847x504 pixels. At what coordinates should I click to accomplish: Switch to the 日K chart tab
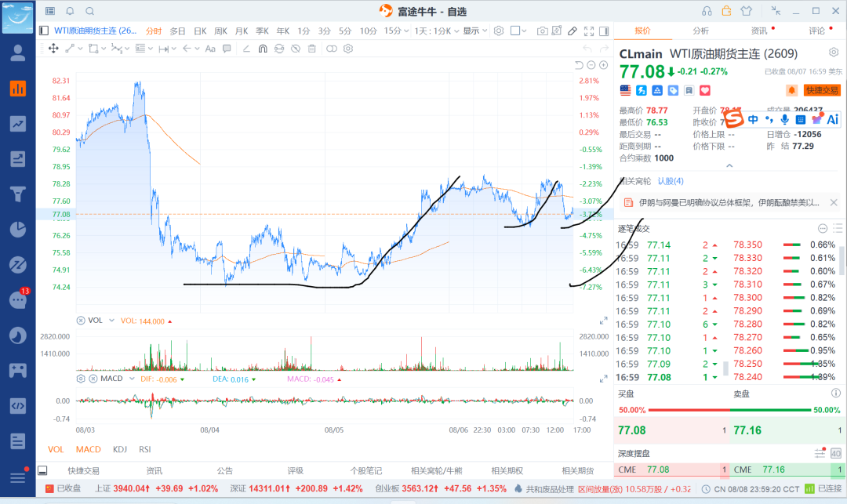pyautogui.click(x=200, y=31)
